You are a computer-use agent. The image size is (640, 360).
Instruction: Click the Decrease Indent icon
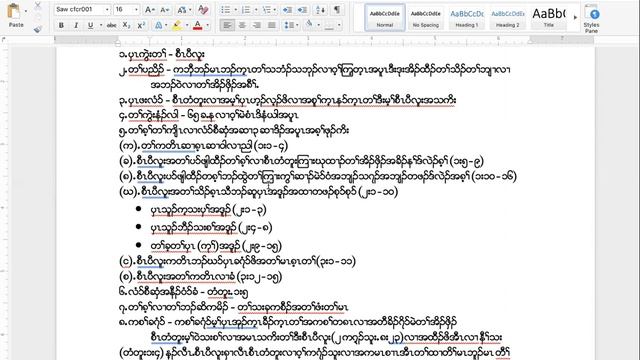[287, 10]
